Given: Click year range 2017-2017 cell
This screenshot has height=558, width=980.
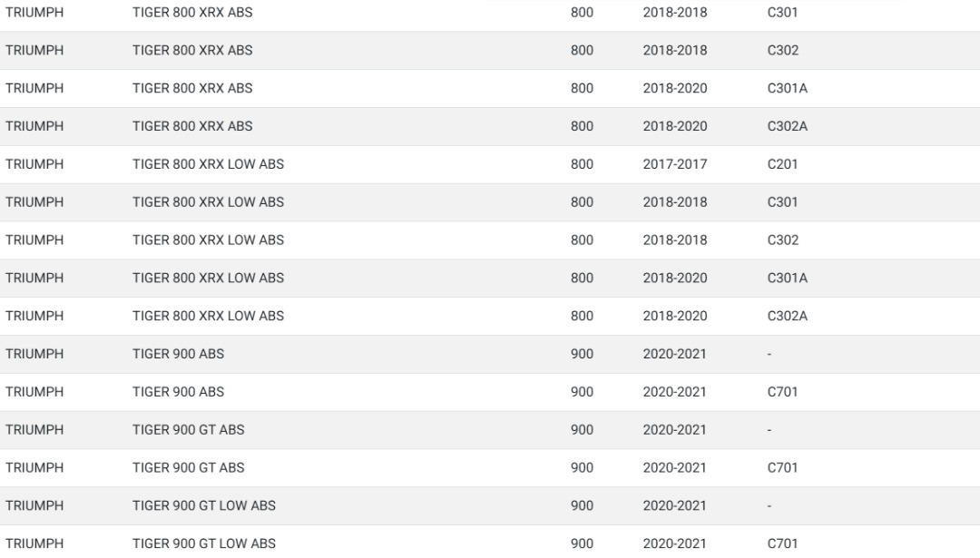Looking at the screenshot, I should pos(675,164).
